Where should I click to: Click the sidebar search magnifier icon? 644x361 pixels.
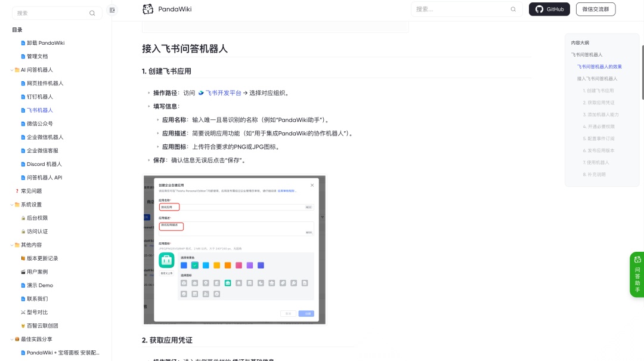tap(92, 13)
